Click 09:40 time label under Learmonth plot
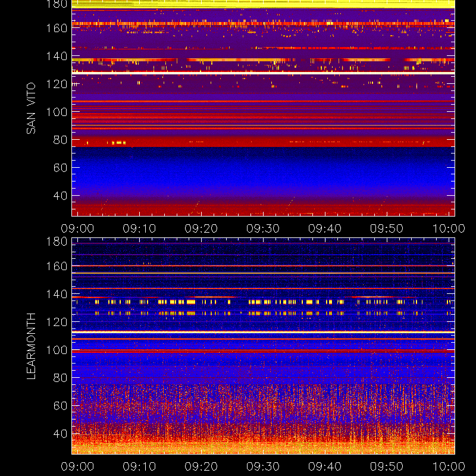Image resolution: width=476 pixels, height=476 pixels. (325, 466)
